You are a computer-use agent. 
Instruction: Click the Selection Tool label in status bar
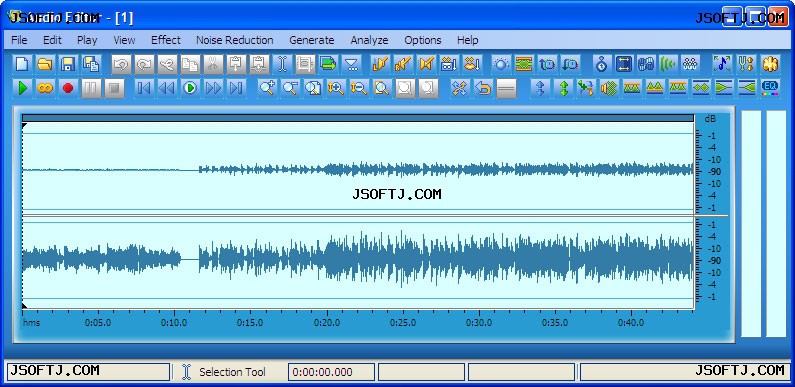point(232,372)
